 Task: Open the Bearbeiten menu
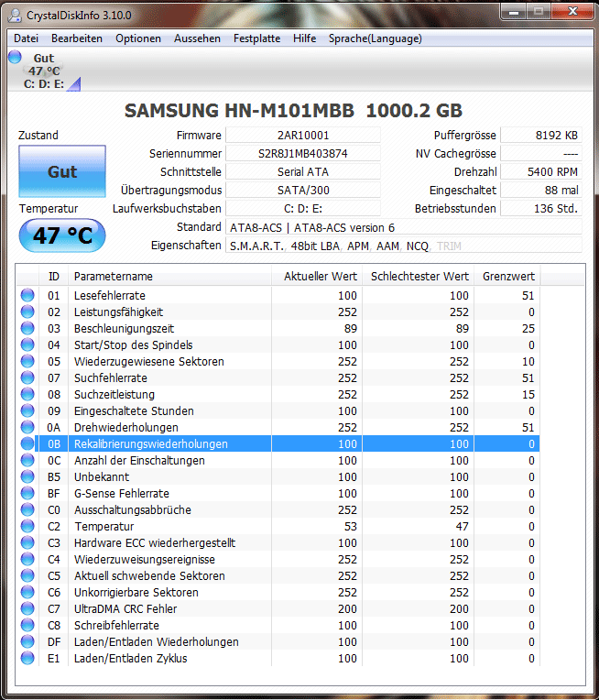click(77, 38)
